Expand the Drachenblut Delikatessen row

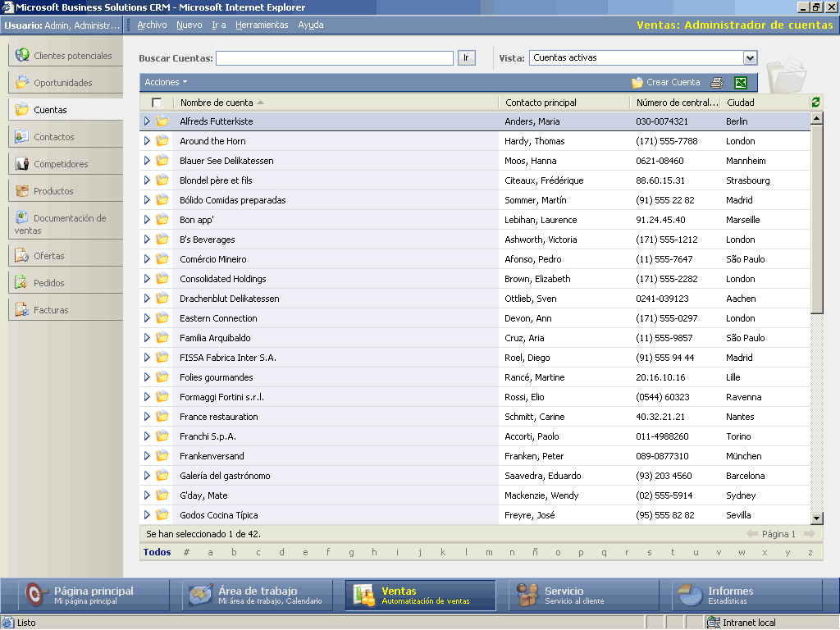[147, 299]
